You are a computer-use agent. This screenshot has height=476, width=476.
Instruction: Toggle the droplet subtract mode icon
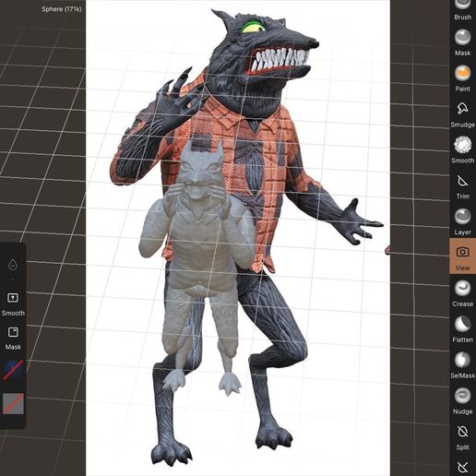(13, 265)
